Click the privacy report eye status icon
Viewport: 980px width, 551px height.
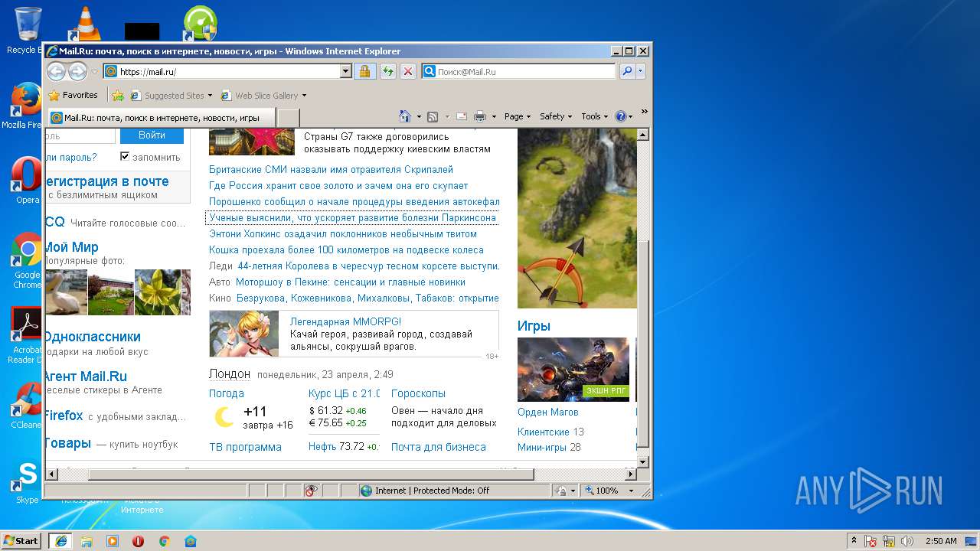(311, 491)
